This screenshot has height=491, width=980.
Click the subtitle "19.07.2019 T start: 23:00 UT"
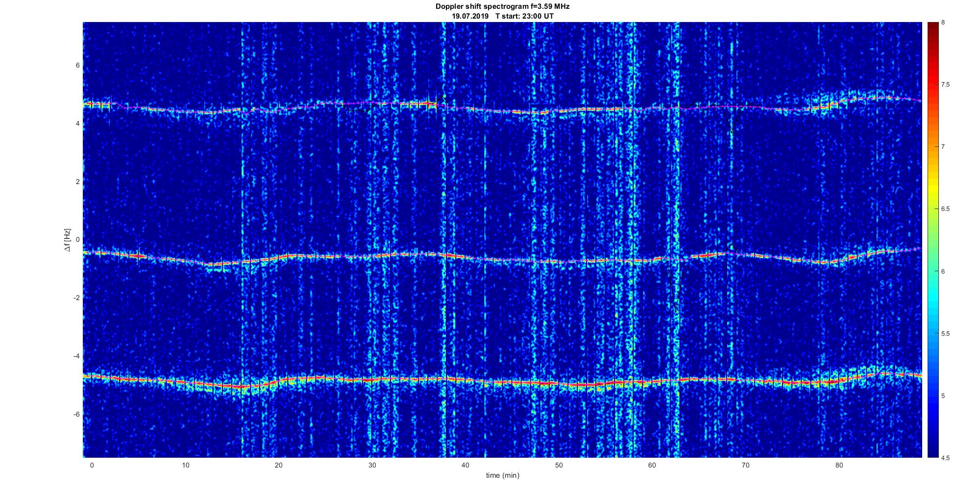click(x=502, y=16)
